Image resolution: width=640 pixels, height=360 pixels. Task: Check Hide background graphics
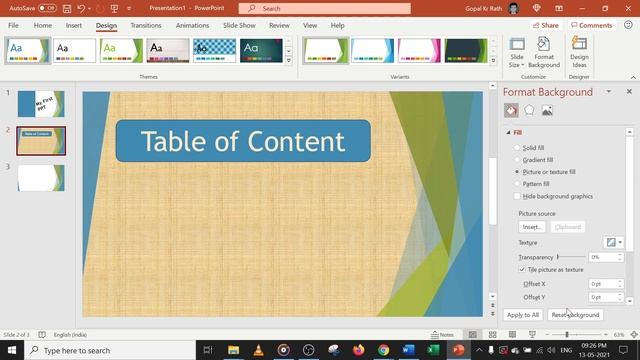point(517,196)
